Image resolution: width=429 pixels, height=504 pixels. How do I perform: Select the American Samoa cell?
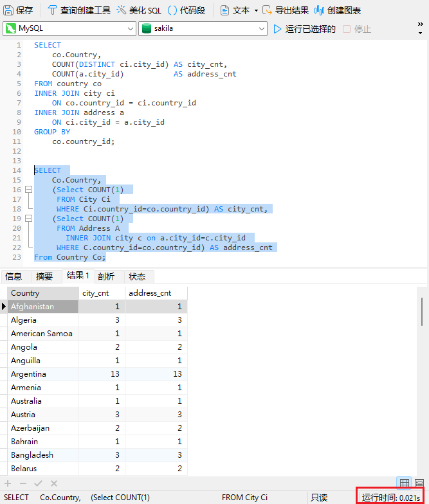pos(43,334)
